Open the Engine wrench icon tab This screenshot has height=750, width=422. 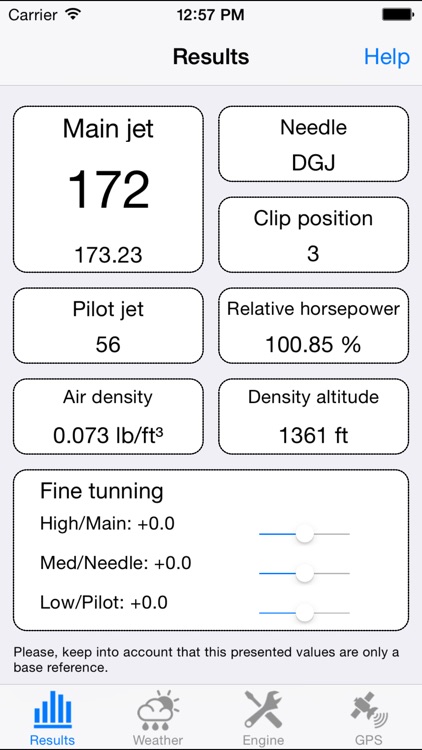tap(264, 710)
